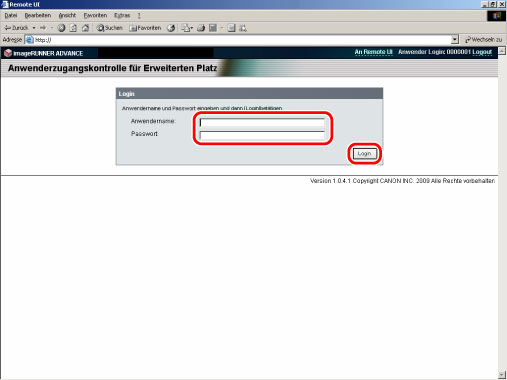Screen dimensions: 507x380
Task: Click the Wechseln zu go button
Action: coord(484,40)
